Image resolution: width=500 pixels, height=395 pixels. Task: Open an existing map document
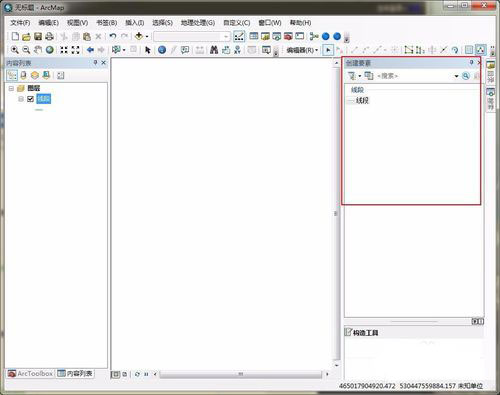[26, 37]
